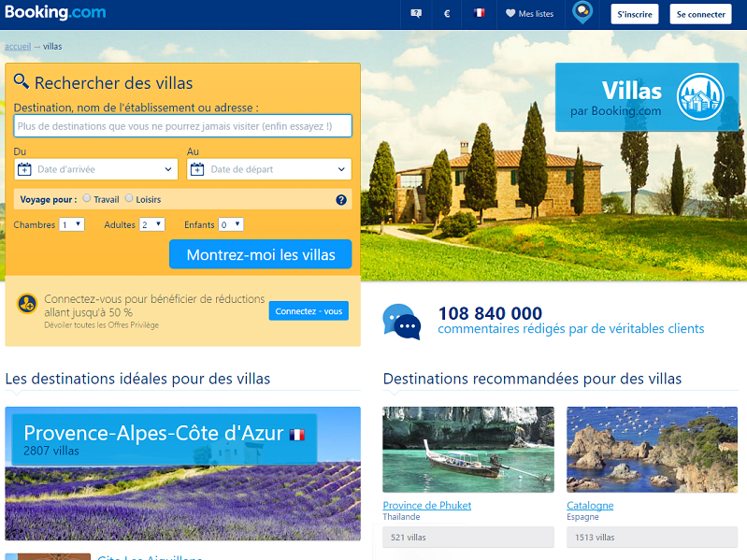Click the map pin chat icon in header
747x560 pixels.
tap(582, 13)
